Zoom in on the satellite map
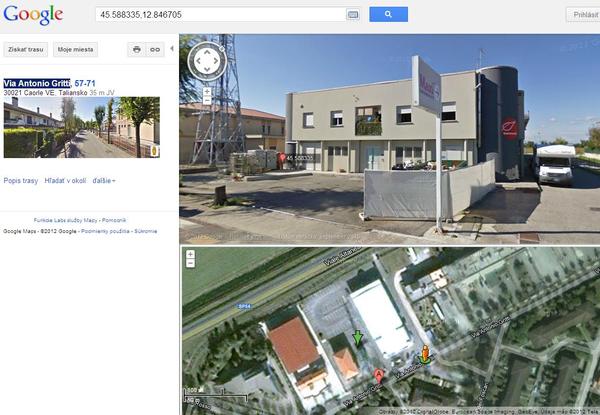The image size is (600, 415). 190,254
